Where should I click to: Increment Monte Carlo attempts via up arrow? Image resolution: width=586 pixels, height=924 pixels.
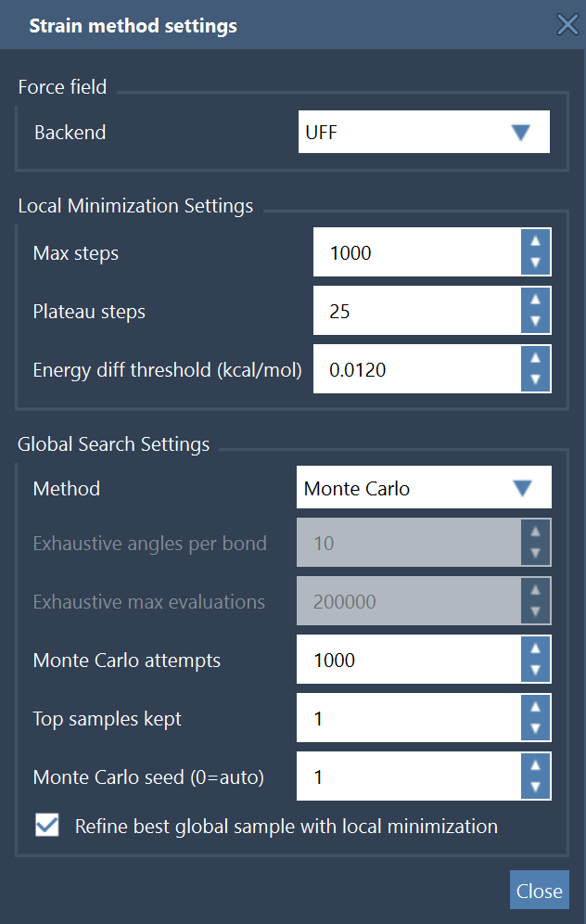click(536, 648)
